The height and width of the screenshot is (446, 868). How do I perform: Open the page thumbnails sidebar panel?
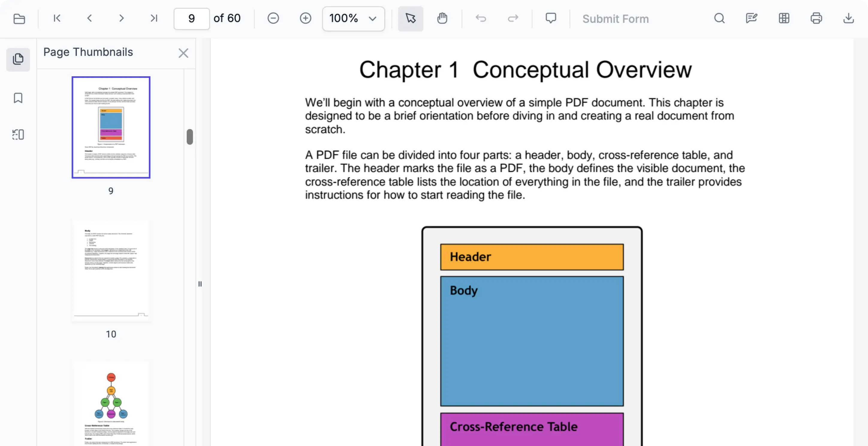click(x=18, y=60)
